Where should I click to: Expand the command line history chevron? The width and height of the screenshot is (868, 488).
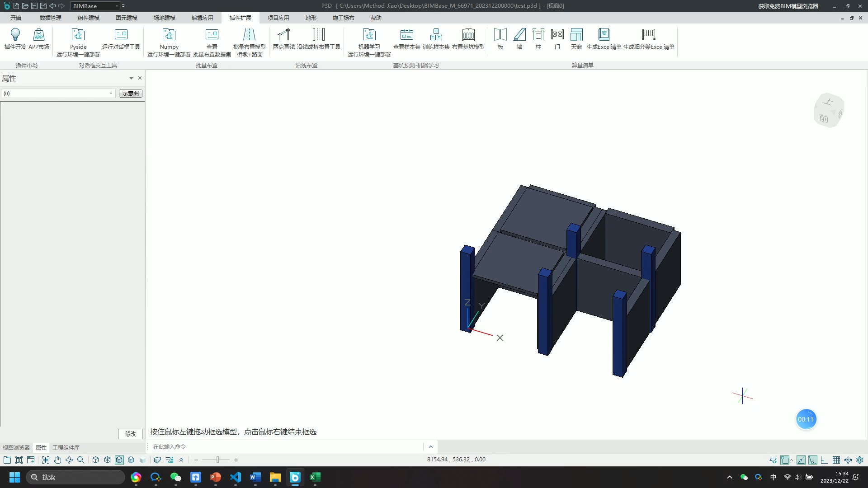point(430,447)
